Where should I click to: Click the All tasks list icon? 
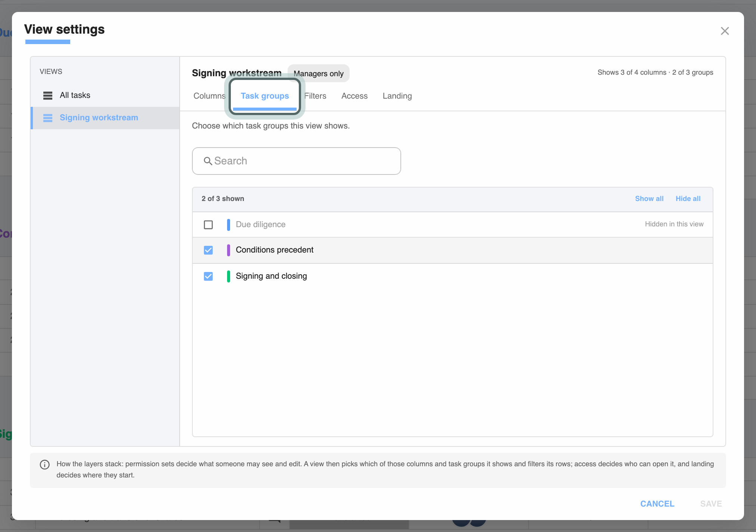(48, 96)
